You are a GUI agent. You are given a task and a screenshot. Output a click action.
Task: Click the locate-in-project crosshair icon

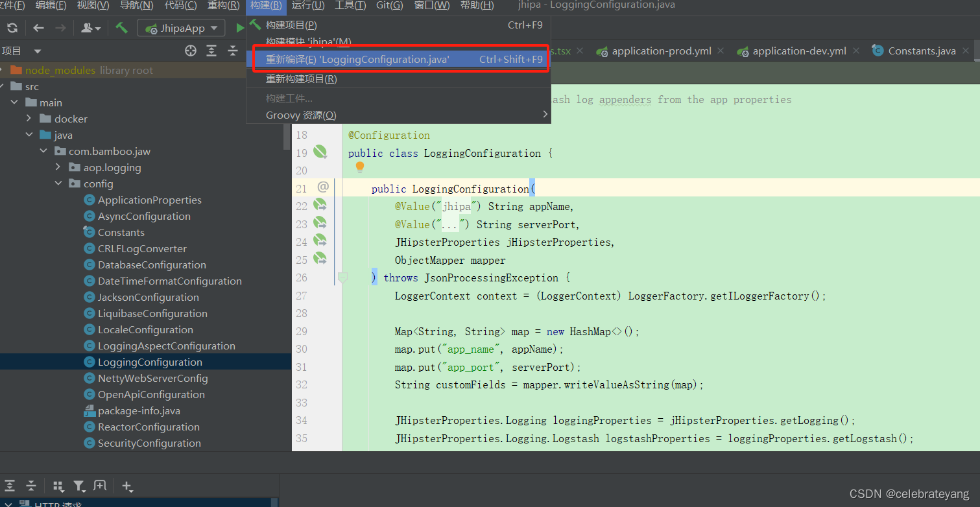click(190, 51)
